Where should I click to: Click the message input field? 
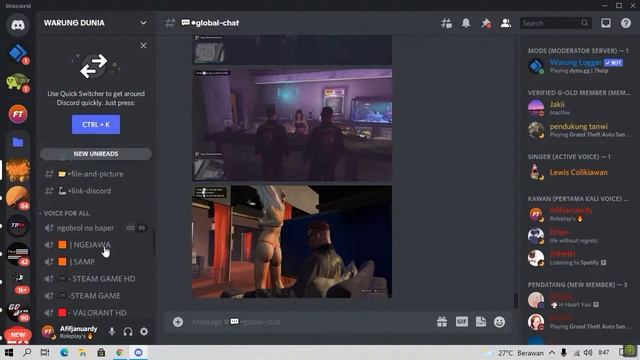tap(310, 322)
